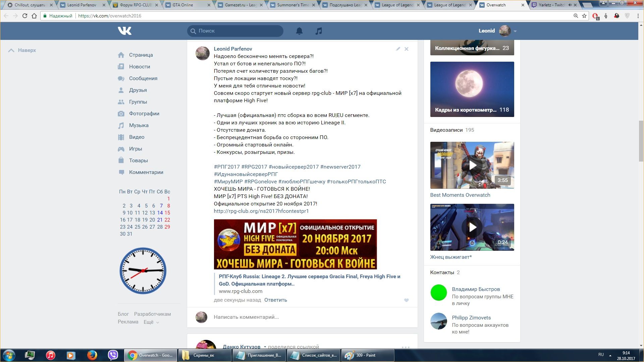Edit the post with pencil icon
Viewport: 644px width, 362px height.
(398, 49)
